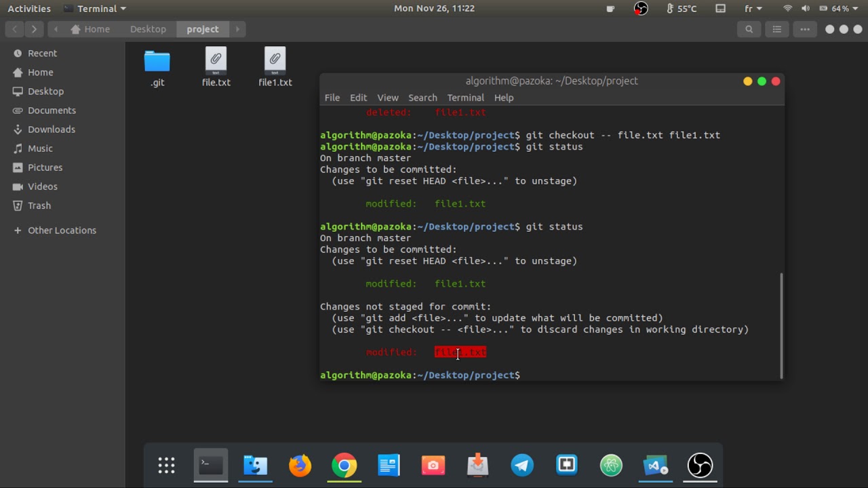Navigate to Home in the path bar

[x=90, y=29]
